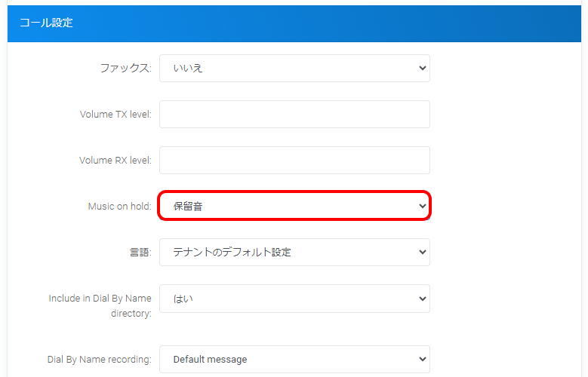Click the Music on hold label
Image resolution: width=588 pixels, height=377 pixels.
click(x=119, y=206)
